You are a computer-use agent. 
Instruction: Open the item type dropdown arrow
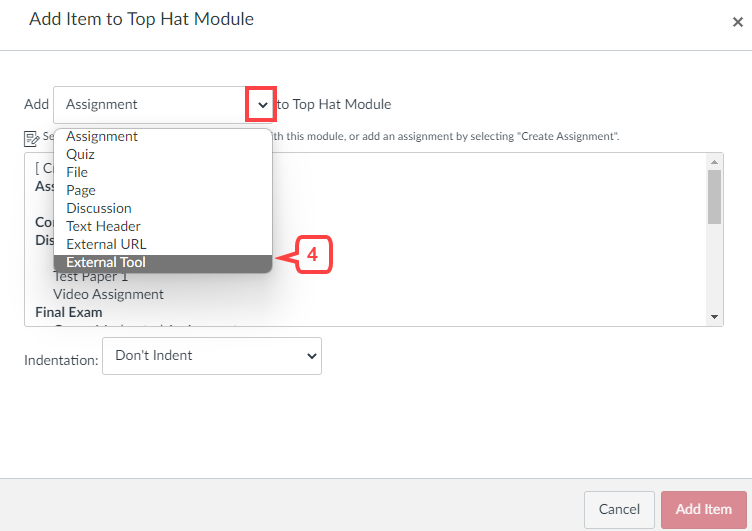262,105
